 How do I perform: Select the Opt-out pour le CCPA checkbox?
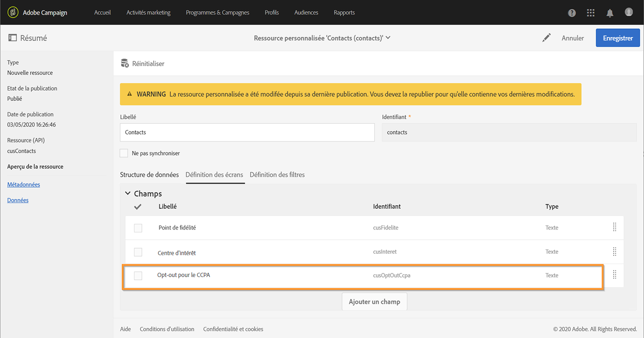point(138,276)
